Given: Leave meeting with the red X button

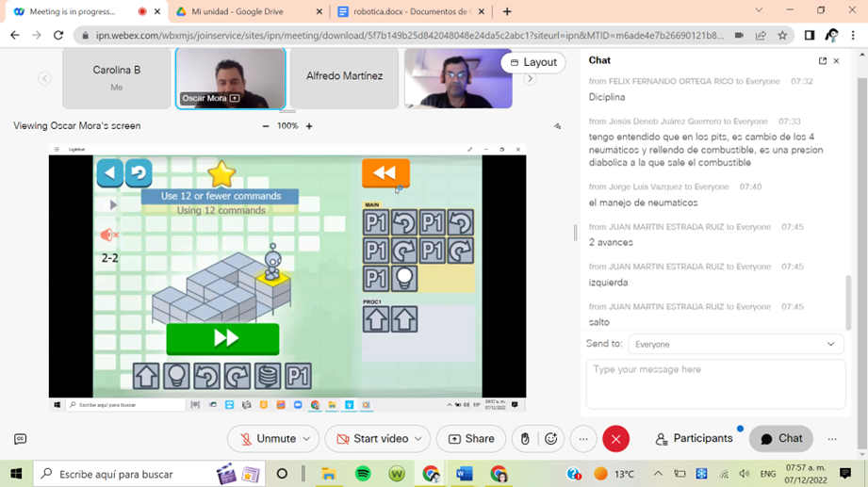Looking at the screenshot, I should click(615, 439).
